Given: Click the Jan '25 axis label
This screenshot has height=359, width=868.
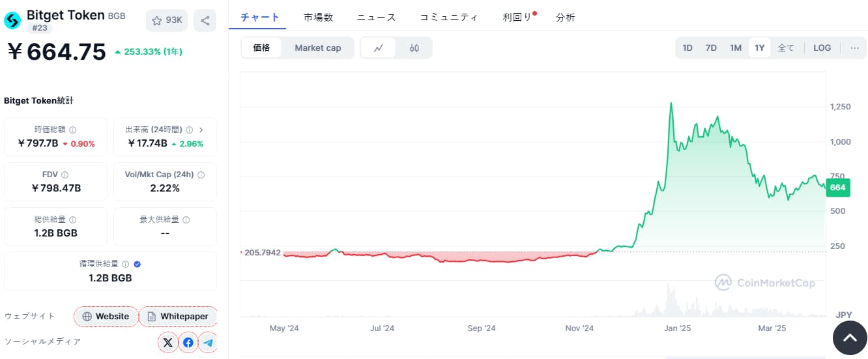Looking at the screenshot, I should [x=677, y=328].
